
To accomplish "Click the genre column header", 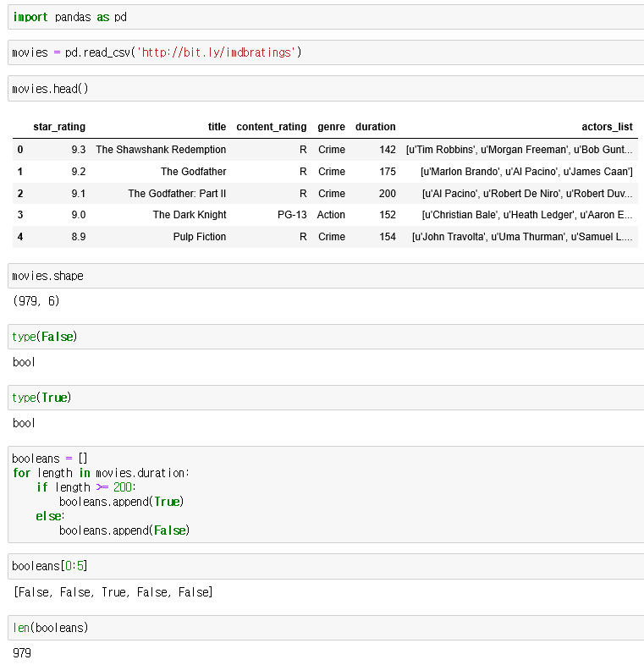I will 331,127.
